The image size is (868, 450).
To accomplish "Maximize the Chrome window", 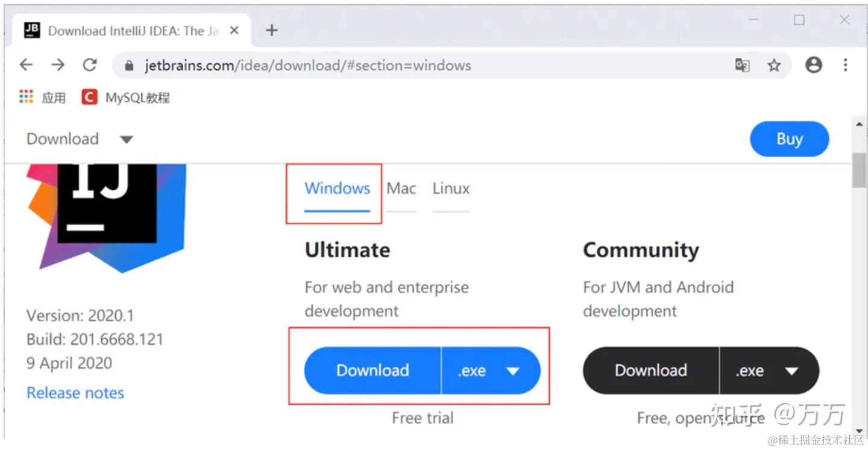I will [x=799, y=20].
